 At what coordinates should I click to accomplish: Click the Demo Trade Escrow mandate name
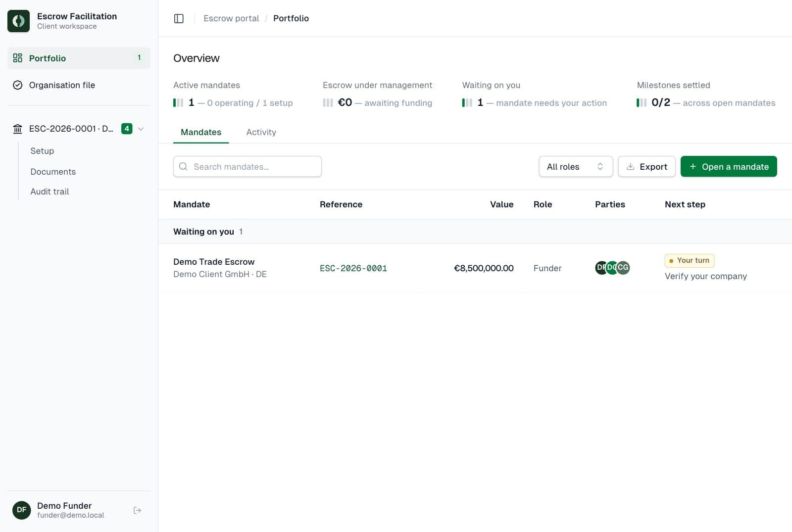pos(214,262)
